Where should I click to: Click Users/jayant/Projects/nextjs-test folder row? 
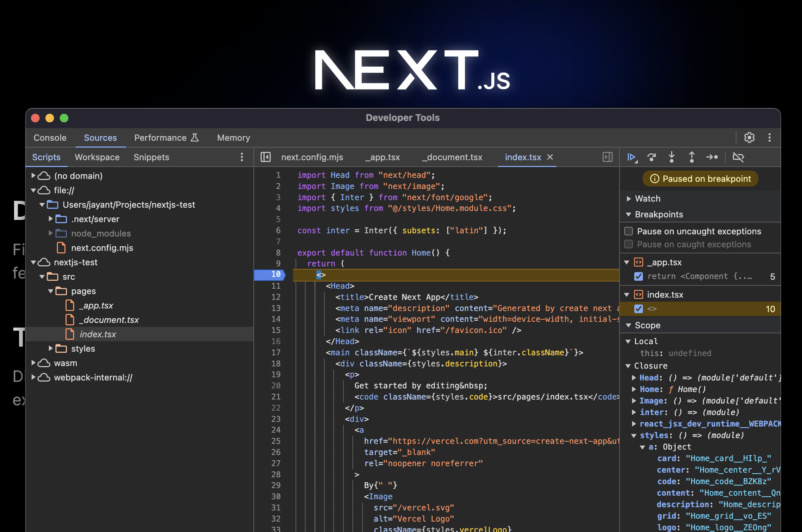140,204
